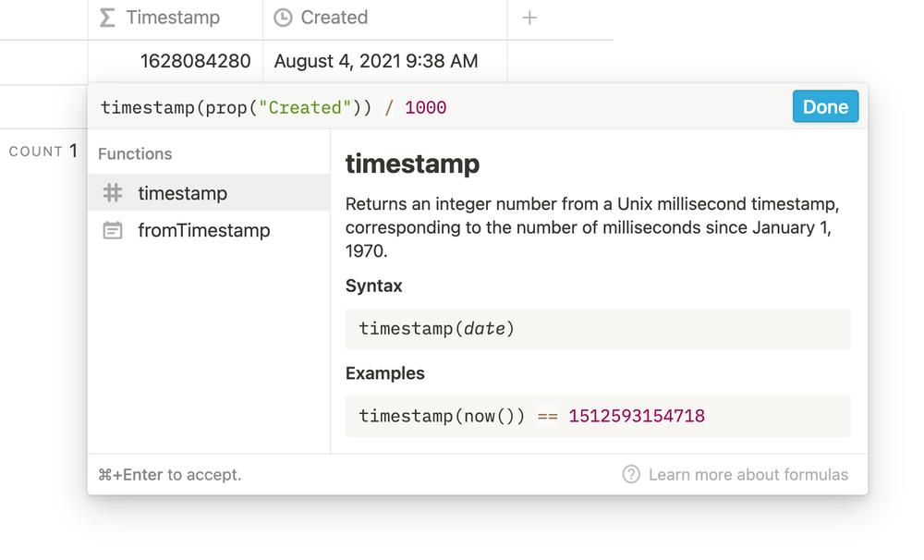924x560 pixels.
Task: Click the hash icon next to timestamp function
Action: (x=113, y=193)
